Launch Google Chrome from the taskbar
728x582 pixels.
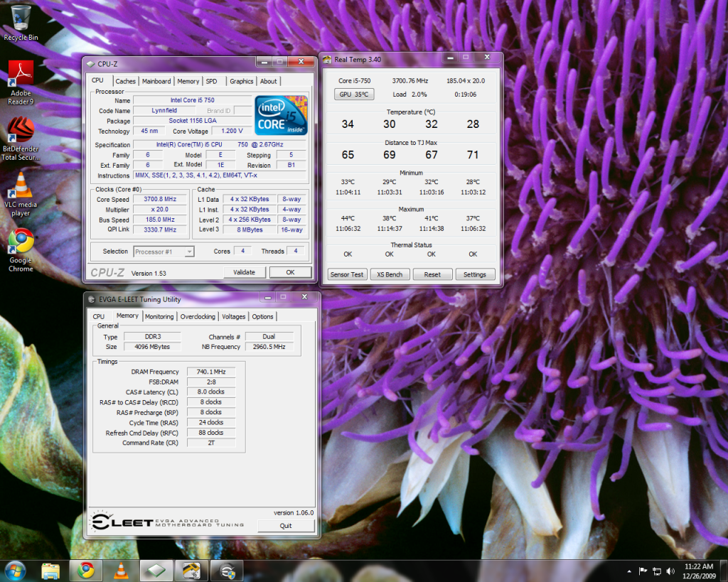pos(85,570)
